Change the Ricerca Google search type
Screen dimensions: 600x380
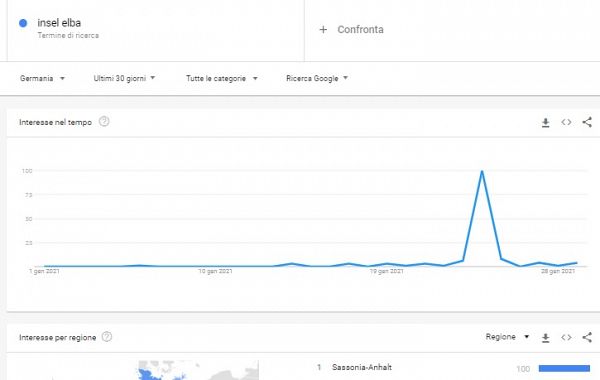(x=317, y=78)
